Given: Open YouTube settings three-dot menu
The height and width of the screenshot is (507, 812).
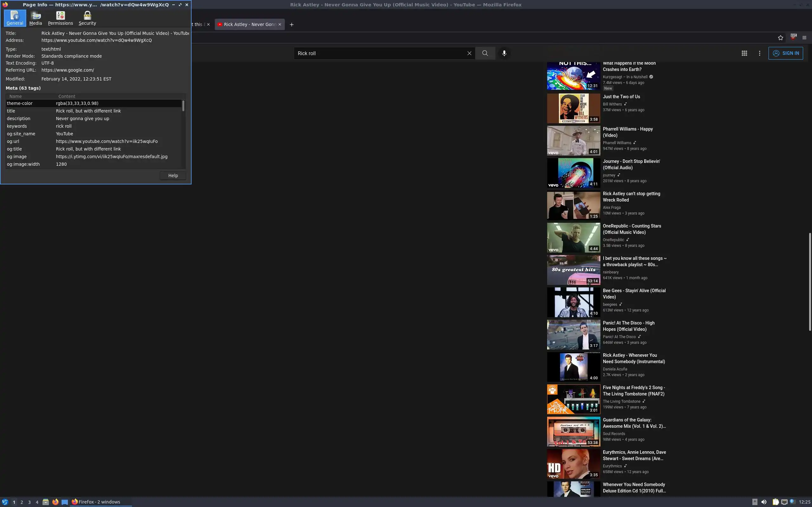Looking at the screenshot, I should click(760, 53).
